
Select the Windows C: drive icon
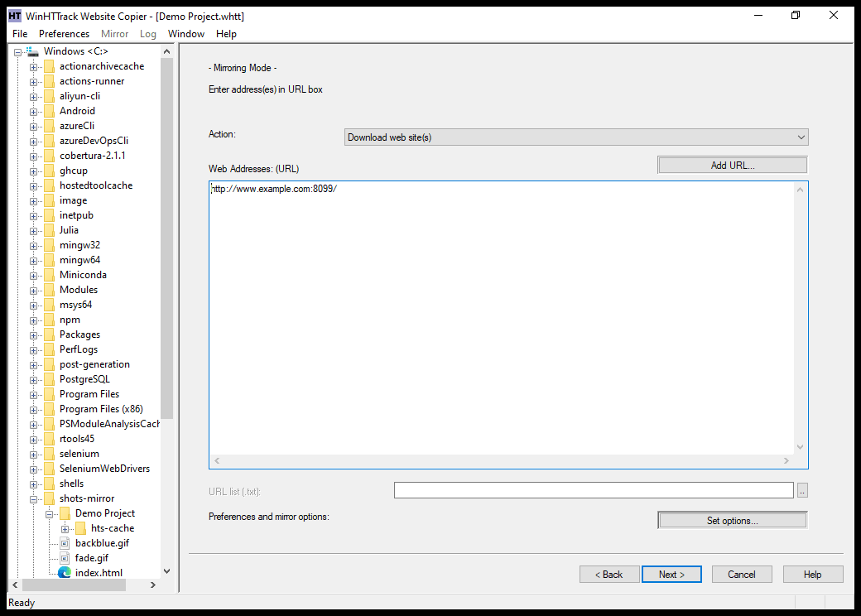tap(32, 51)
